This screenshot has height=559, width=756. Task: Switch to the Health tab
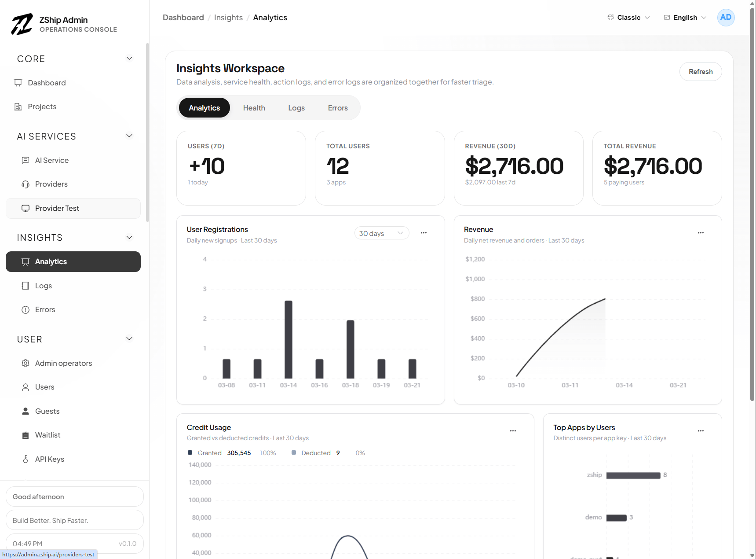(254, 108)
